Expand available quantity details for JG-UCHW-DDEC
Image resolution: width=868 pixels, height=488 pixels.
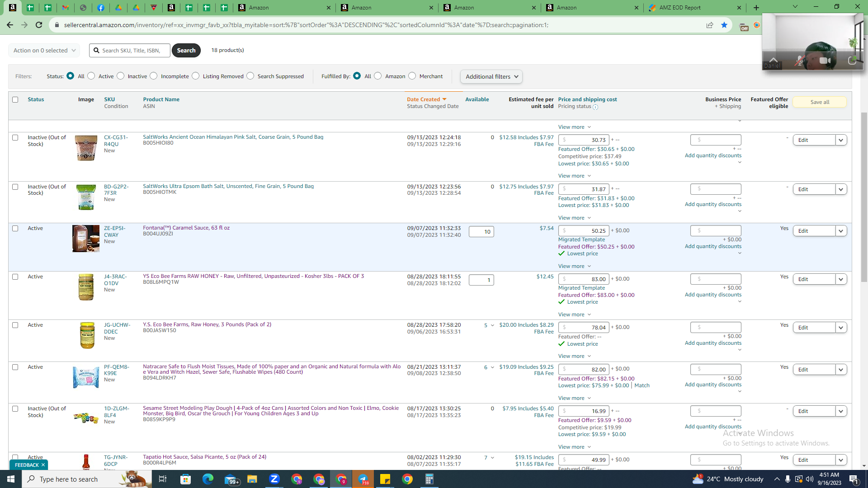pos(492,325)
